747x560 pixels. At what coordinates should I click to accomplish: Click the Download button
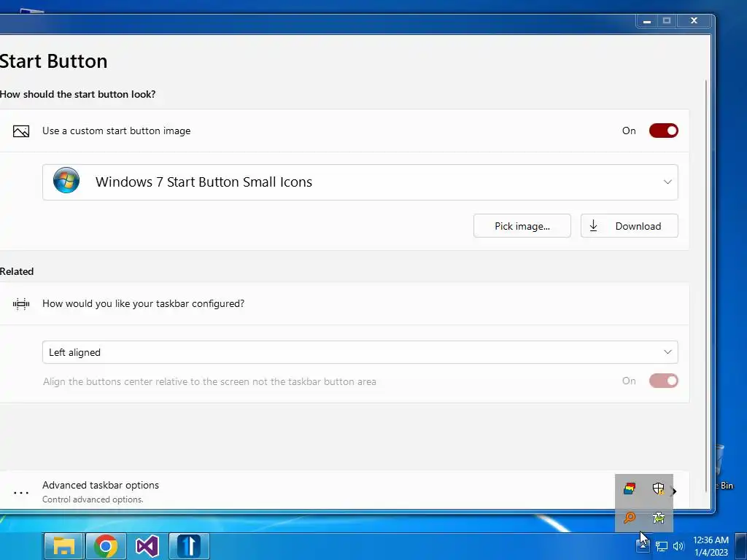click(x=630, y=226)
